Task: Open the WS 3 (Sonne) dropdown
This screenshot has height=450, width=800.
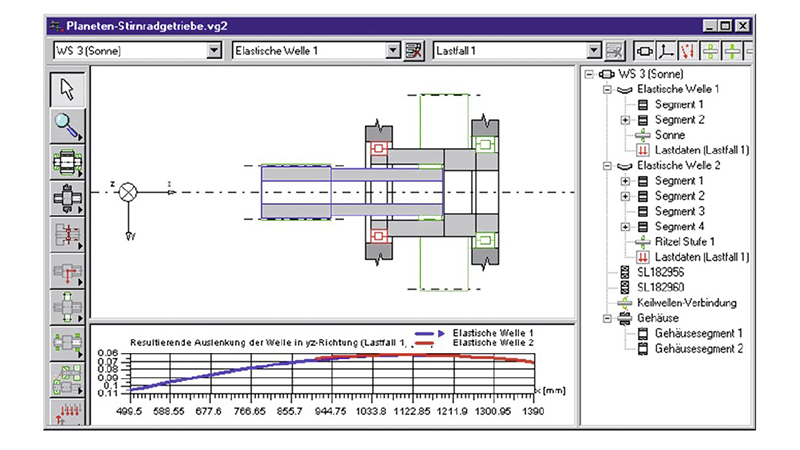Action: coord(217,50)
